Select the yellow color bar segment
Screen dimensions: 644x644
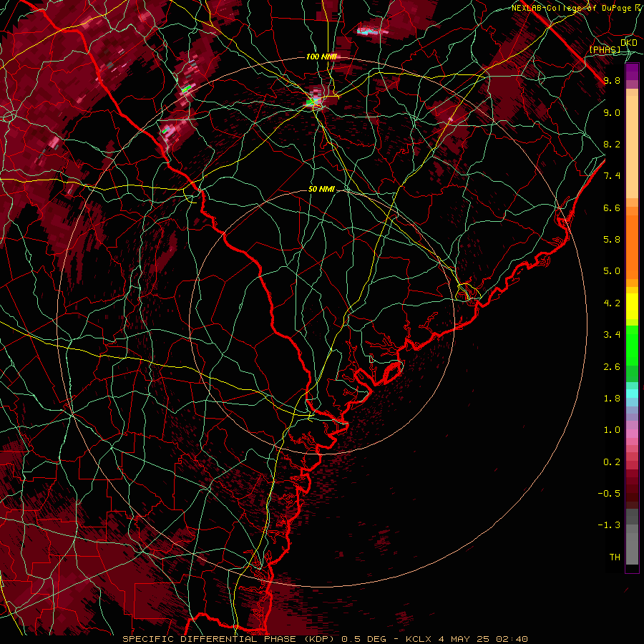(x=632, y=306)
